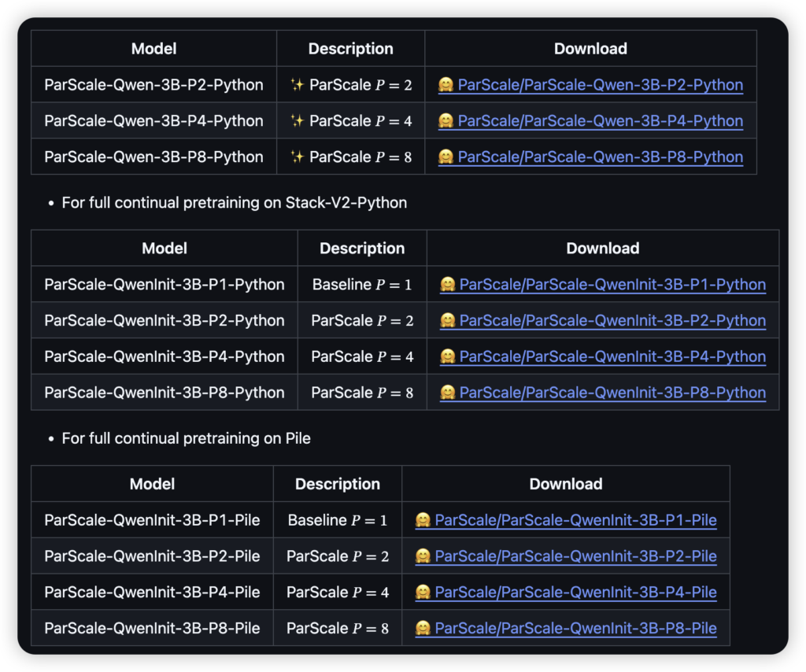
Task: Follow the ParScale/ParScale-QwenInit-3B-P8-Python link
Action: click(603, 393)
